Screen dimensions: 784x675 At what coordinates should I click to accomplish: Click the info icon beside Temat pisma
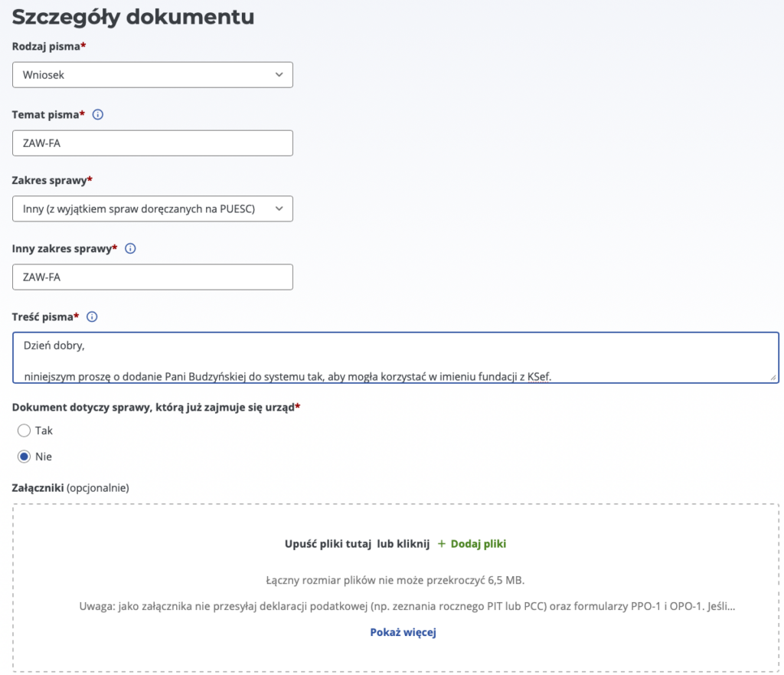tap(98, 115)
